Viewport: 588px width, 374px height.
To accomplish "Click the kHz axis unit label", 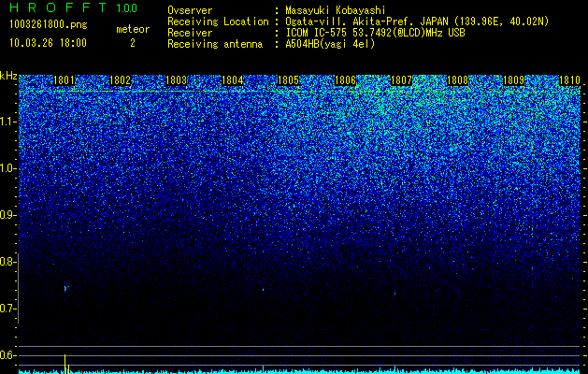I will point(8,76).
